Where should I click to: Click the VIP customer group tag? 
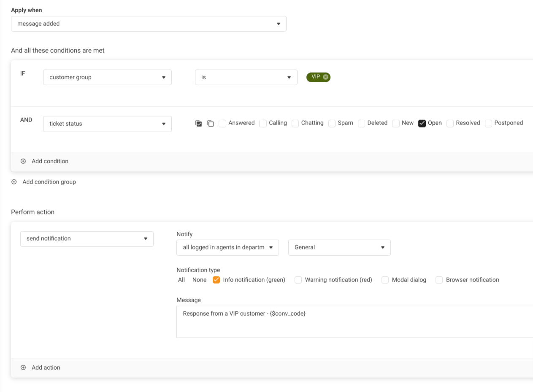pos(316,77)
